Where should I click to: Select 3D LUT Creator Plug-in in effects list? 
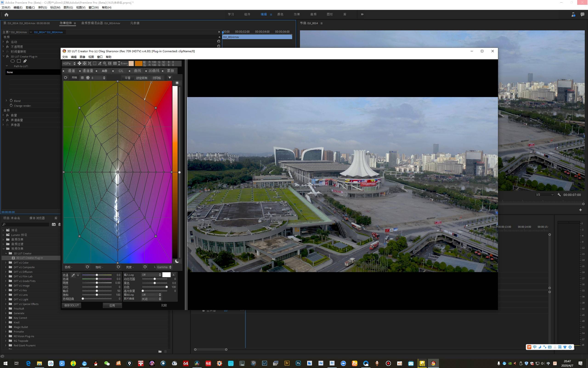29,258
